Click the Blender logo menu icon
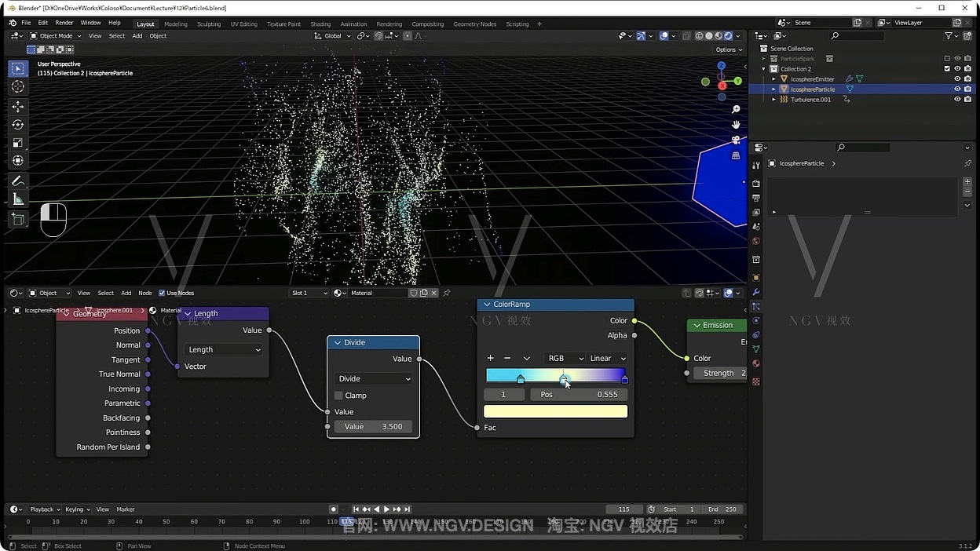This screenshot has width=980, height=551. pos(12,23)
